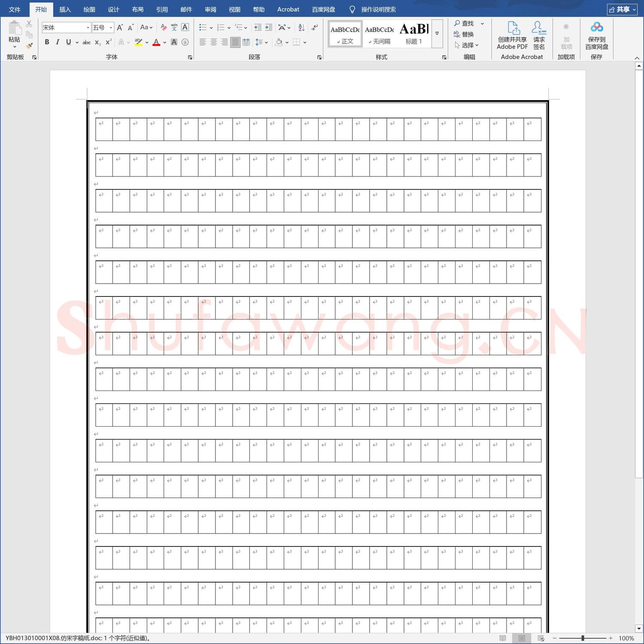This screenshot has height=644, width=644.
Task: Toggle show paragraph marks
Action: [315, 27]
